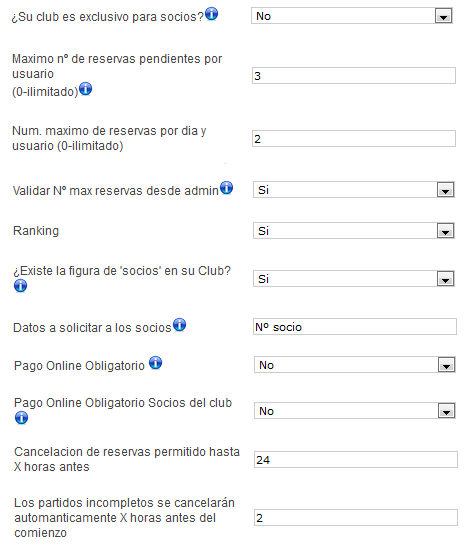The width and height of the screenshot is (466, 559).
Task: Click info icon next to Pago Online Obligatorio
Action: (155, 363)
